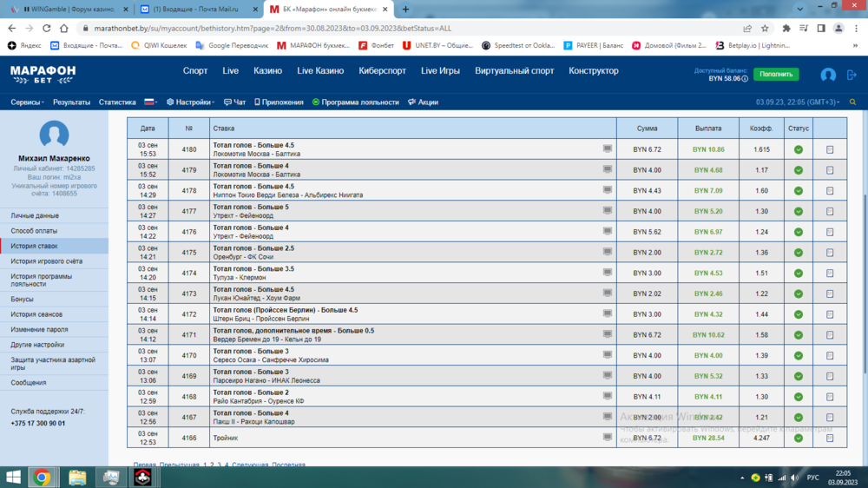Click the user profile icon in header
The width and height of the screenshot is (868, 488).
[828, 76]
